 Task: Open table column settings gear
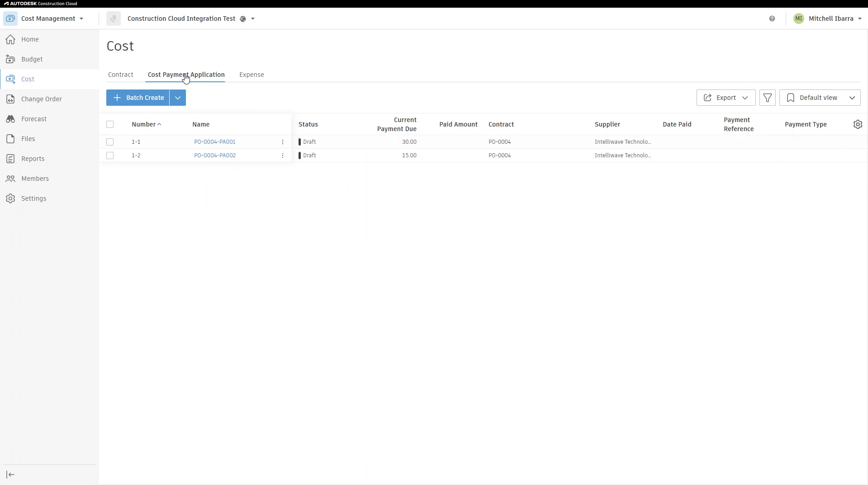(858, 124)
